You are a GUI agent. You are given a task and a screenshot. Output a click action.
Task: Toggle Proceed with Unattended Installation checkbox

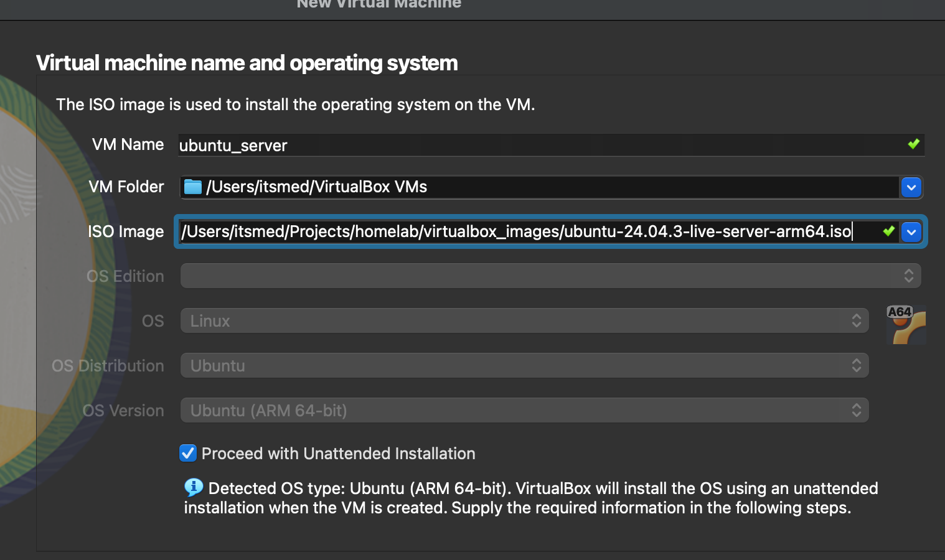pos(188,453)
